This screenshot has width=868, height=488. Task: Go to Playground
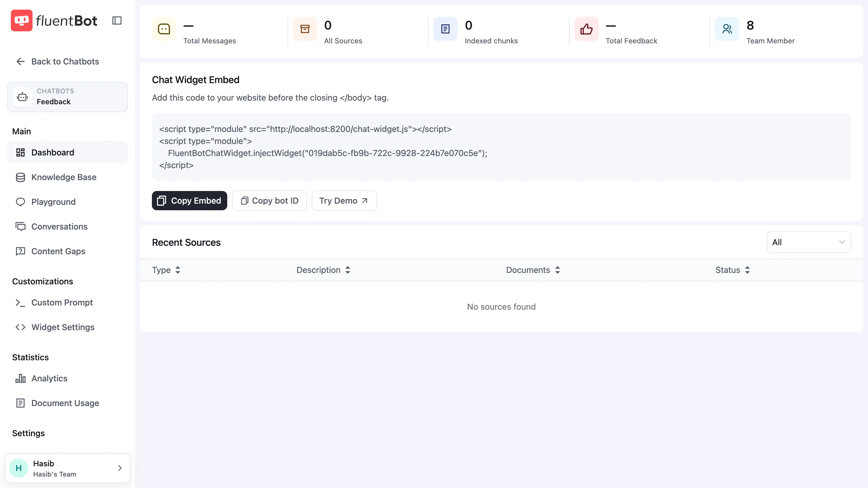click(x=68, y=202)
